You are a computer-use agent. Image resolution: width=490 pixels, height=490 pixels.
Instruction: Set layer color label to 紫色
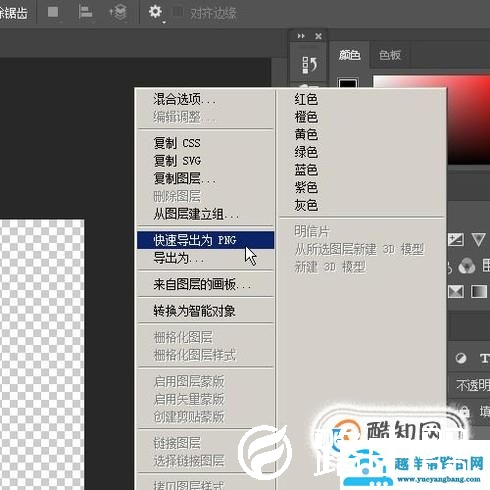pyautogui.click(x=362, y=187)
